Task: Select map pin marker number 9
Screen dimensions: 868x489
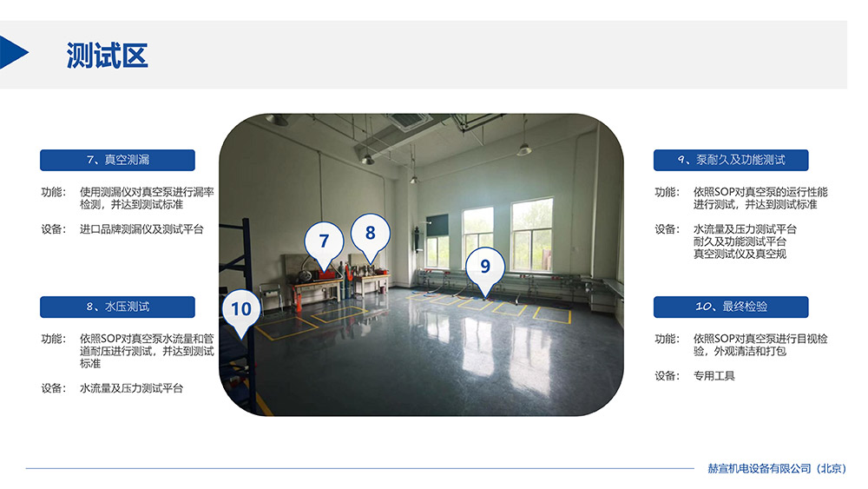Action: [485, 270]
